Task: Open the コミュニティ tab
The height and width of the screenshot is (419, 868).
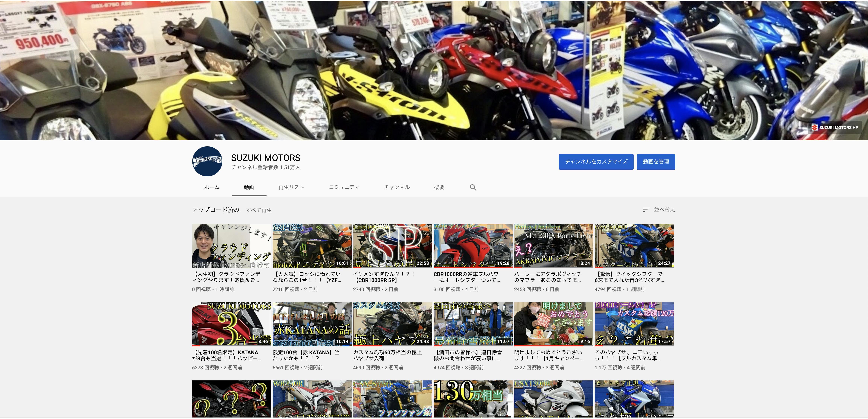Action: (344, 187)
